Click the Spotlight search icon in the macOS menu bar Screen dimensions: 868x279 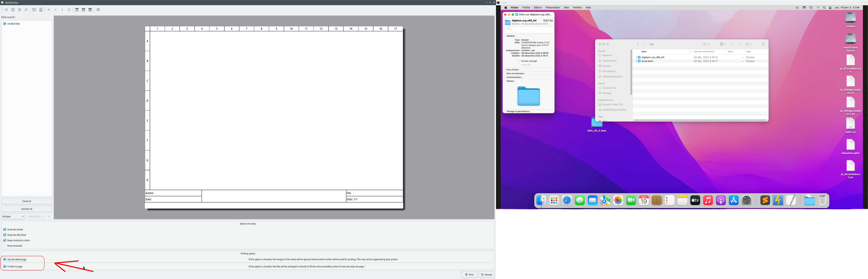point(824,7)
